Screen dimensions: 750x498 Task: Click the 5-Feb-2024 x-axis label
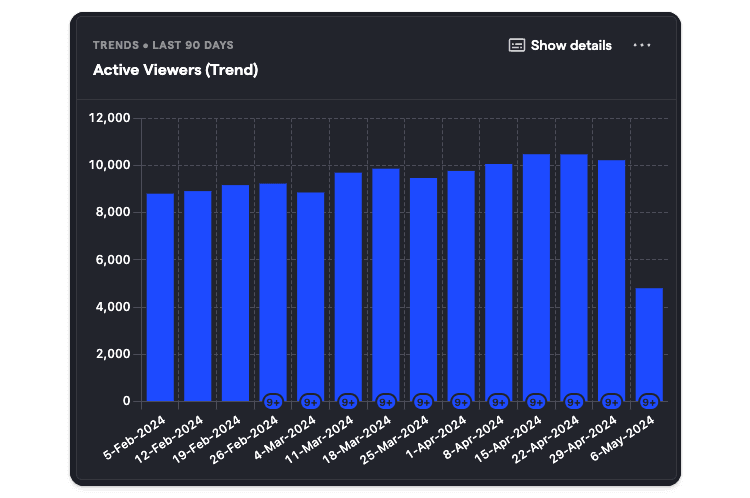coord(134,438)
